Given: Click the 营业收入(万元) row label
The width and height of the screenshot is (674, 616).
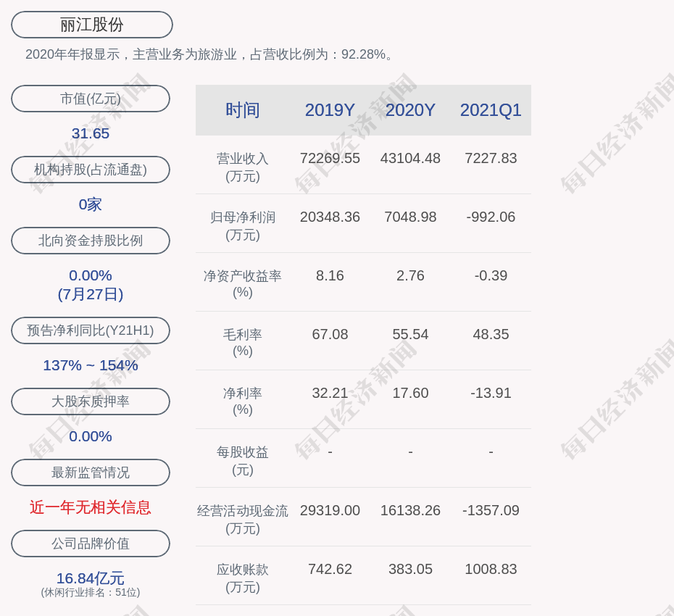Looking at the screenshot, I should pyautogui.click(x=243, y=167).
